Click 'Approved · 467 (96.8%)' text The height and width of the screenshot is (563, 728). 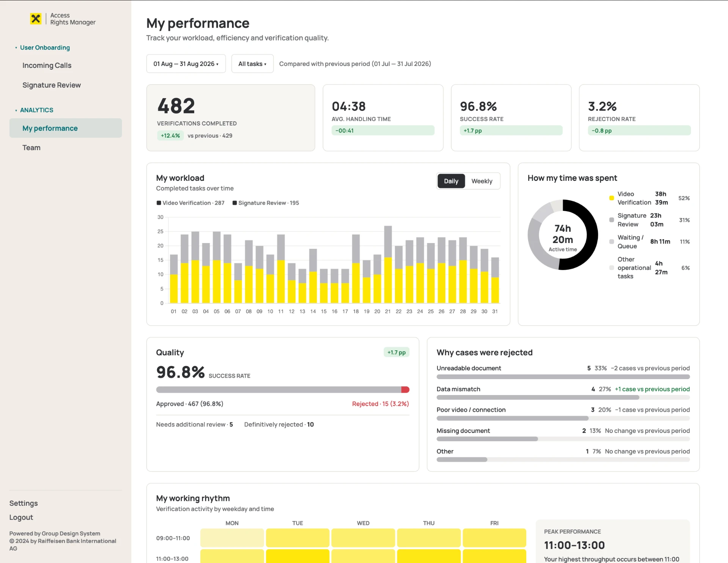(x=190, y=404)
